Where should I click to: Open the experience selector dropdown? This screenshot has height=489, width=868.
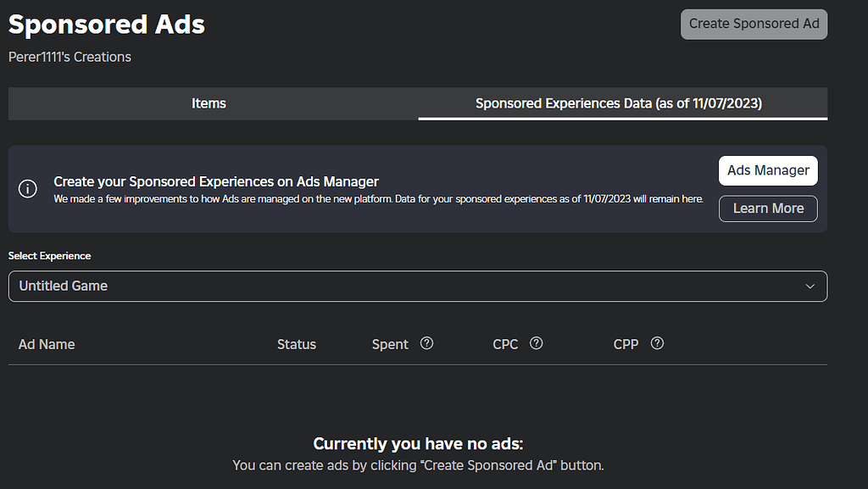[417, 286]
